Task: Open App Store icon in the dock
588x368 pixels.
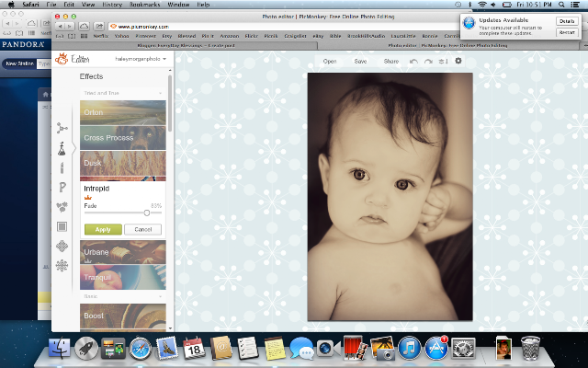Action: (x=436, y=349)
